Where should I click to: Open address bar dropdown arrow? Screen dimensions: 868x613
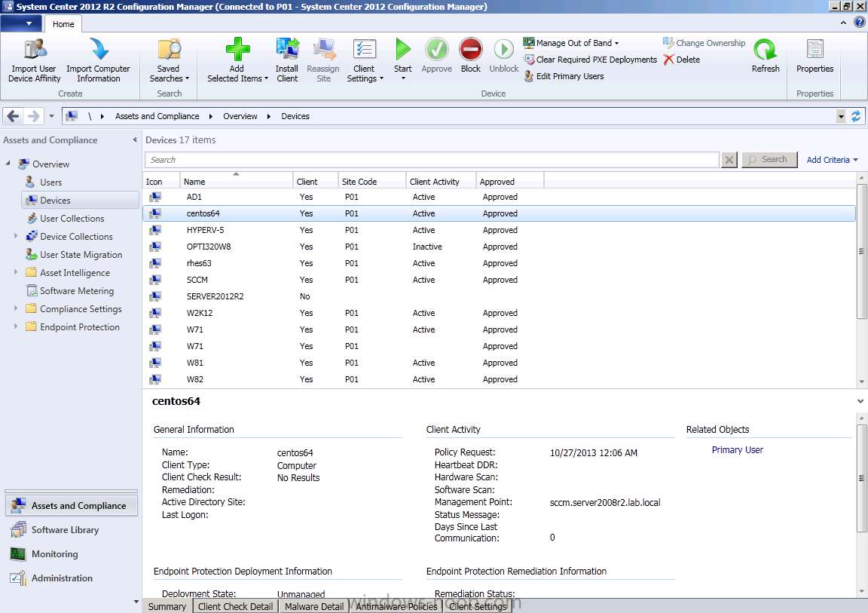tap(841, 116)
